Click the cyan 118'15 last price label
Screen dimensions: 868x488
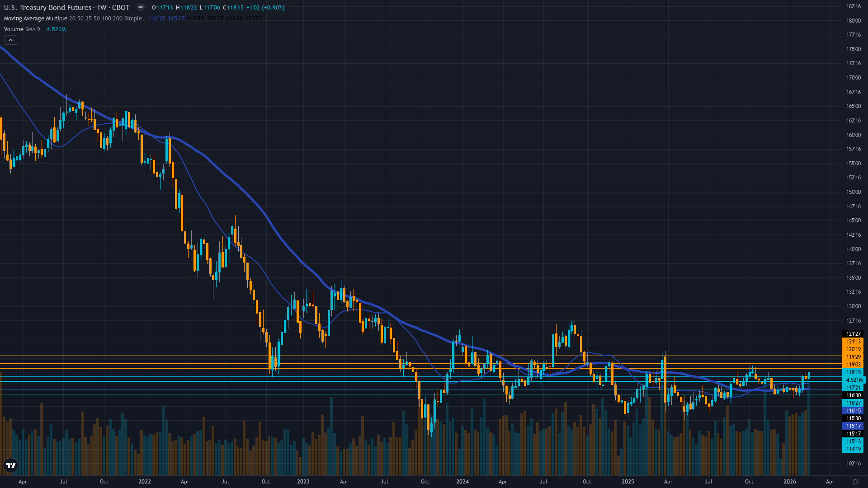[853, 372]
